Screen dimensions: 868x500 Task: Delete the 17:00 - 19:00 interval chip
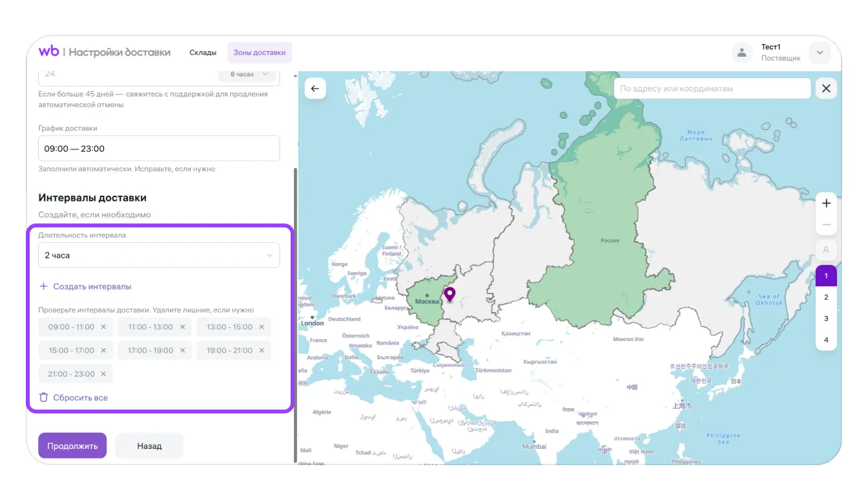182,351
